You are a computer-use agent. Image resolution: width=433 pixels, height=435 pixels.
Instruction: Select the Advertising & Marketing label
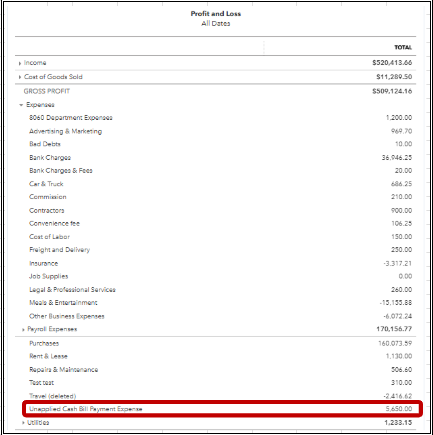click(65, 131)
